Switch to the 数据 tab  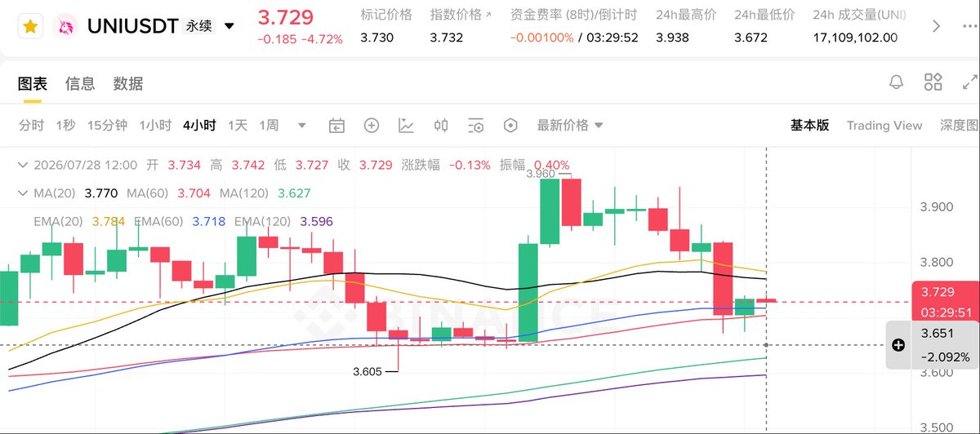pyautogui.click(x=128, y=83)
